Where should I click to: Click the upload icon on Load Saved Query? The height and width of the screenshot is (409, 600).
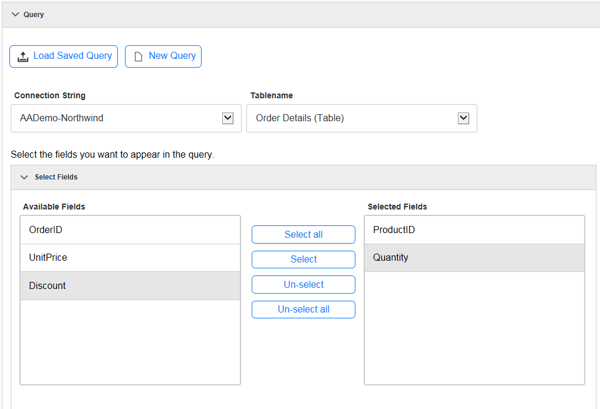pyautogui.click(x=23, y=57)
